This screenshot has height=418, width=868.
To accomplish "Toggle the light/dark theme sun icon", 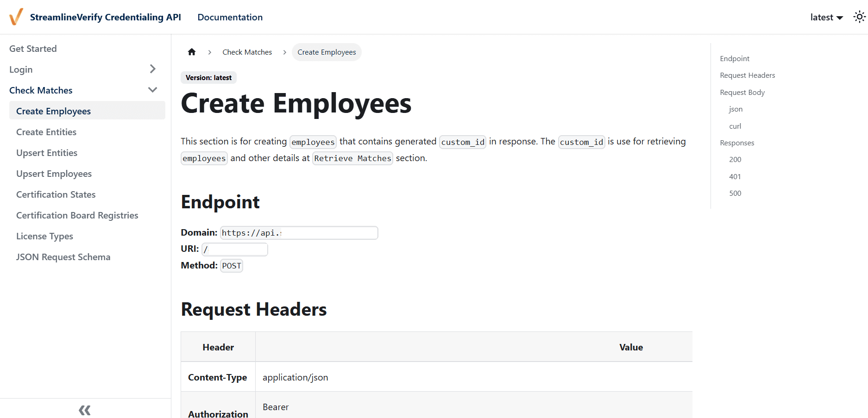I will coord(859,17).
